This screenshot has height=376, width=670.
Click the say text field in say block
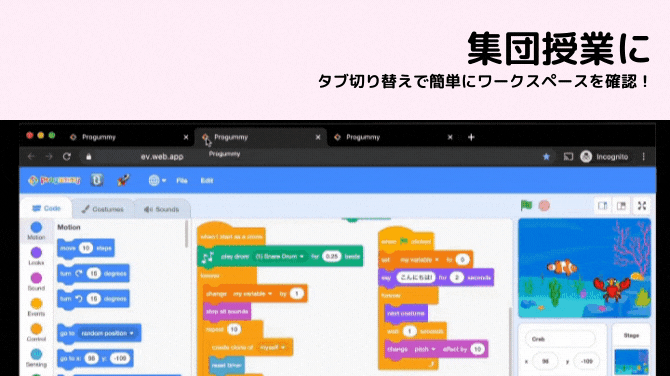pos(416,278)
